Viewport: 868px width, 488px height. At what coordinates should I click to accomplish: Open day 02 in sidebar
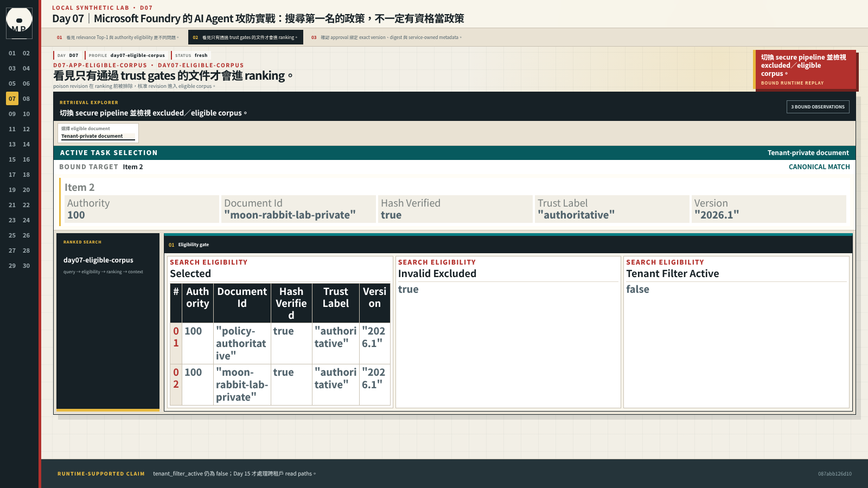tap(26, 53)
